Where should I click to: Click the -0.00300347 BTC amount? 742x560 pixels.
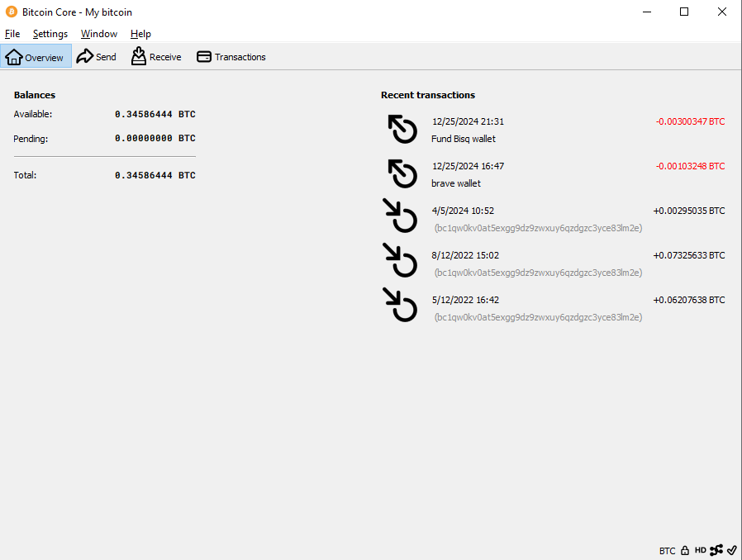coord(690,121)
